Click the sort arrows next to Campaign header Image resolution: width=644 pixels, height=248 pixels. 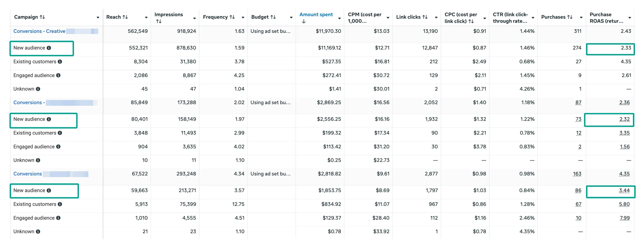pos(42,17)
